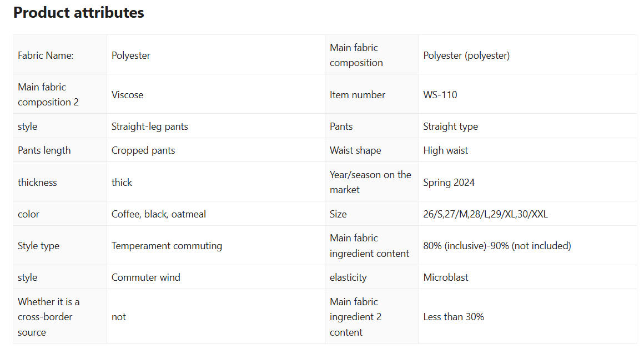Click the "80% (inclusive)-90% (not included)" value
This screenshot has width=644, height=349.
[x=497, y=246]
